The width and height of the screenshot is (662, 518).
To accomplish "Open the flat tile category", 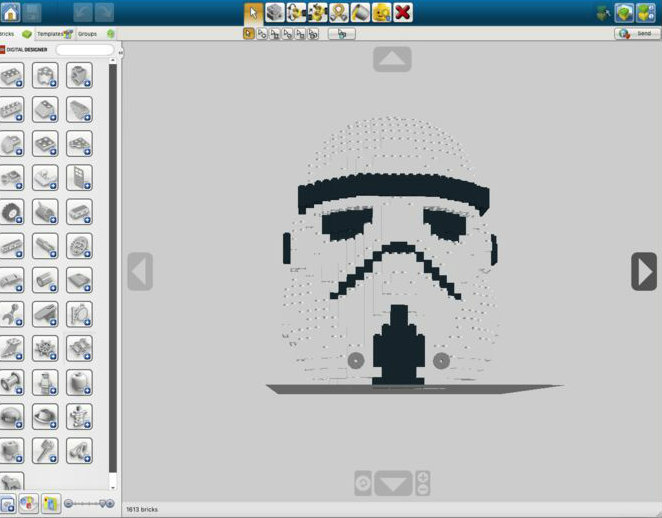I will (79, 280).
